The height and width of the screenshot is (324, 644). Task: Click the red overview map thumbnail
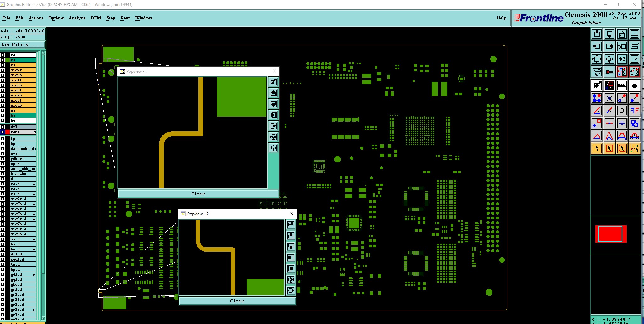pos(611,234)
